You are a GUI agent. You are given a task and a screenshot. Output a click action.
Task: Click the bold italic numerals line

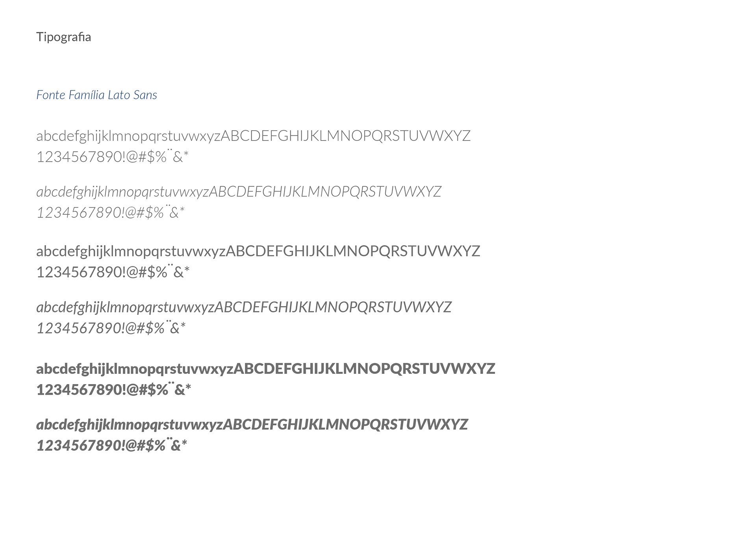tap(112, 445)
